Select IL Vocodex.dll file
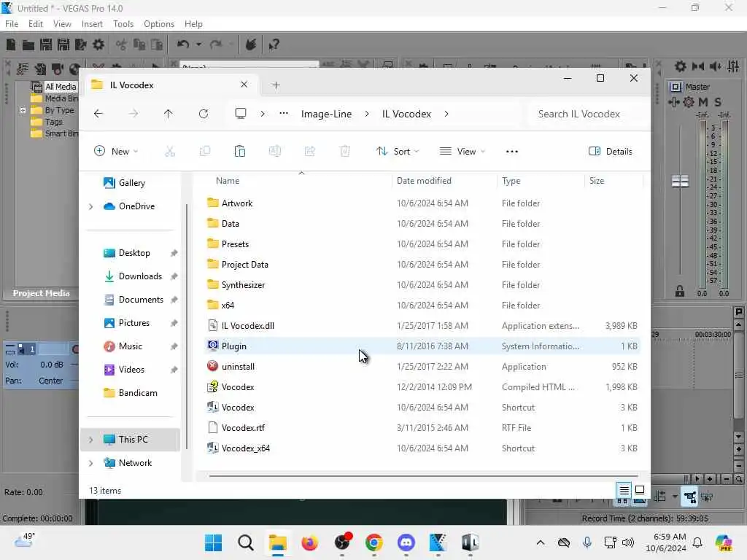Screen dimensions: 747x560 (x=422, y=326)
